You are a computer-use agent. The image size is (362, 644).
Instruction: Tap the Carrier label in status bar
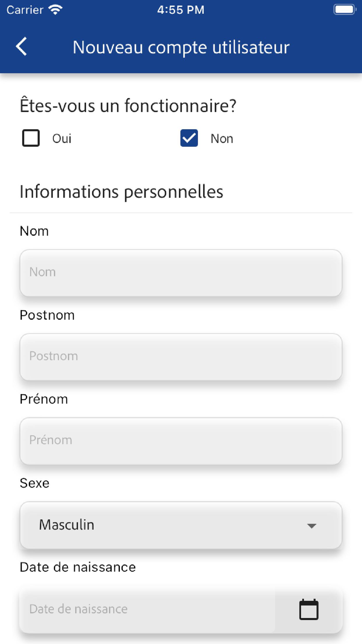[x=25, y=10]
